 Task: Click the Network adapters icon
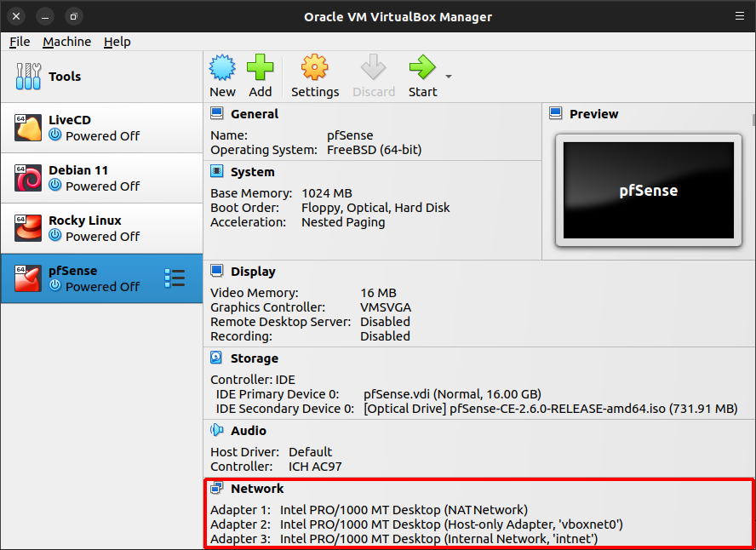point(217,488)
